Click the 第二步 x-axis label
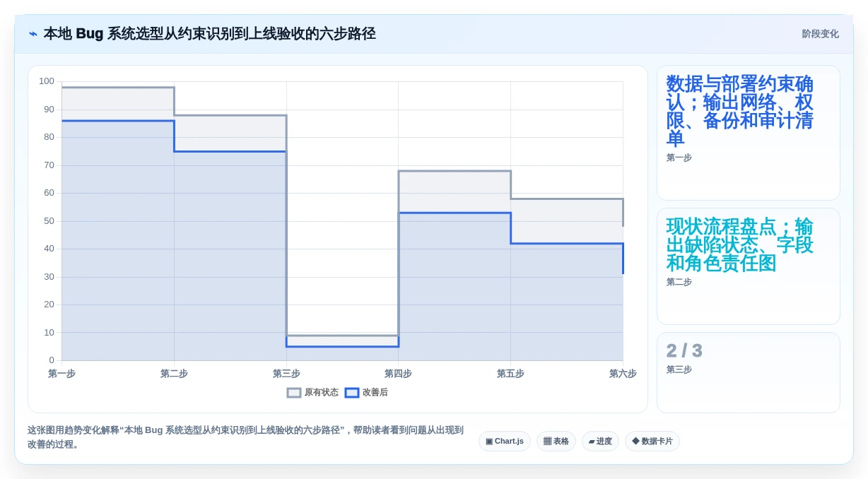The width and height of the screenshot is (868, 479). point(174,374)
